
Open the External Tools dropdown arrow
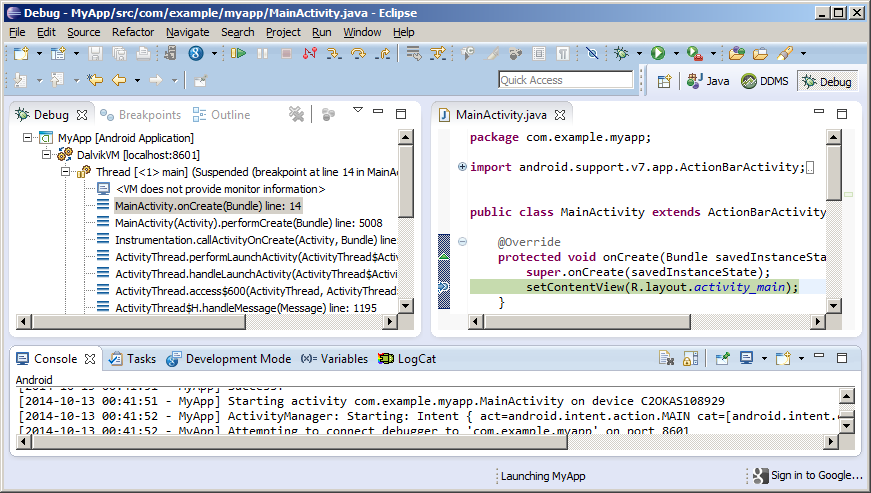[x=713, y=54]
